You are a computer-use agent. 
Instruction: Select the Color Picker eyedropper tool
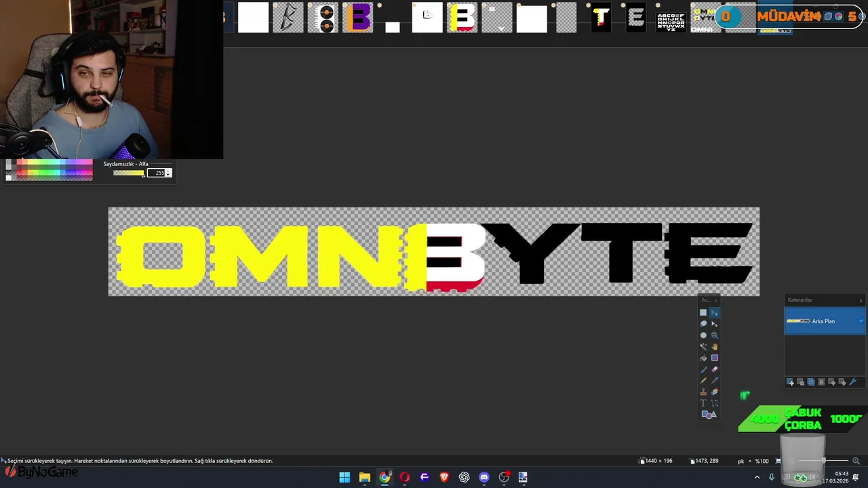(x=715, y=380)
